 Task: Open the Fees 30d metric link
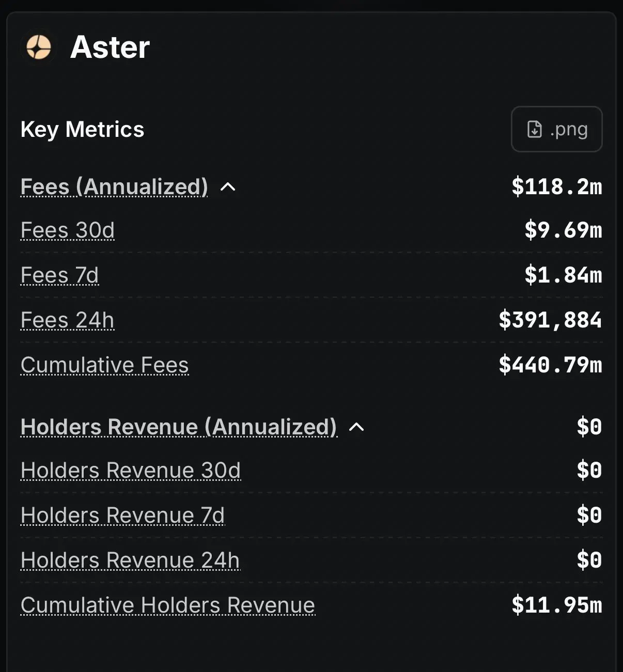coord(68,230)
